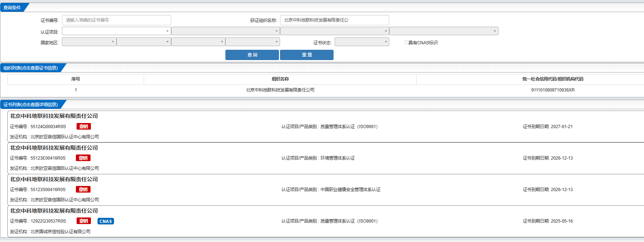Click 撤销 badge of certificate 55123E00416R0S
644x242 pixels.
point(83,158)
